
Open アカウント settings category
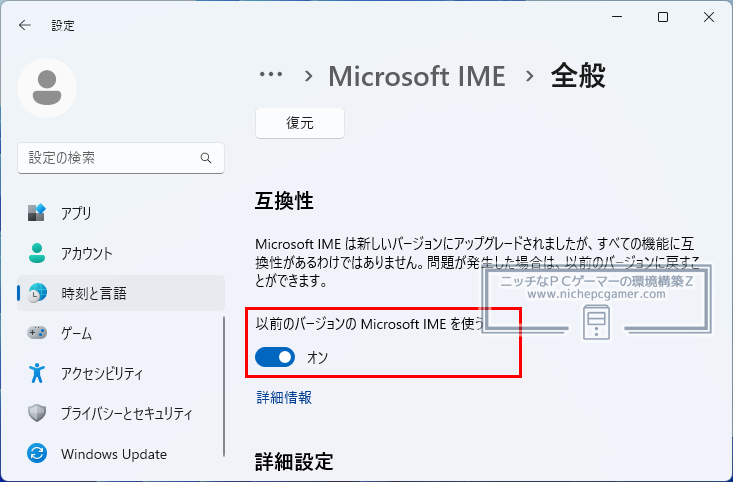[x=121, y=253]
